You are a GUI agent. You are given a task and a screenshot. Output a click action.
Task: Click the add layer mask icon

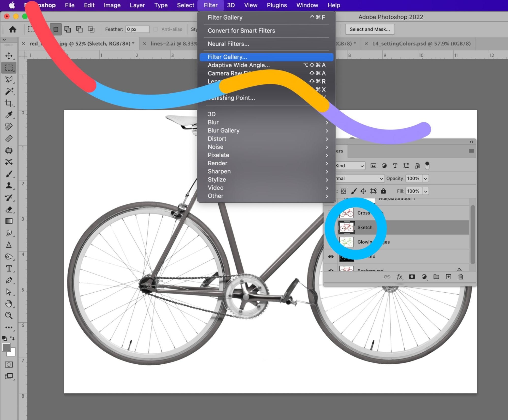[x=412, y=277]
